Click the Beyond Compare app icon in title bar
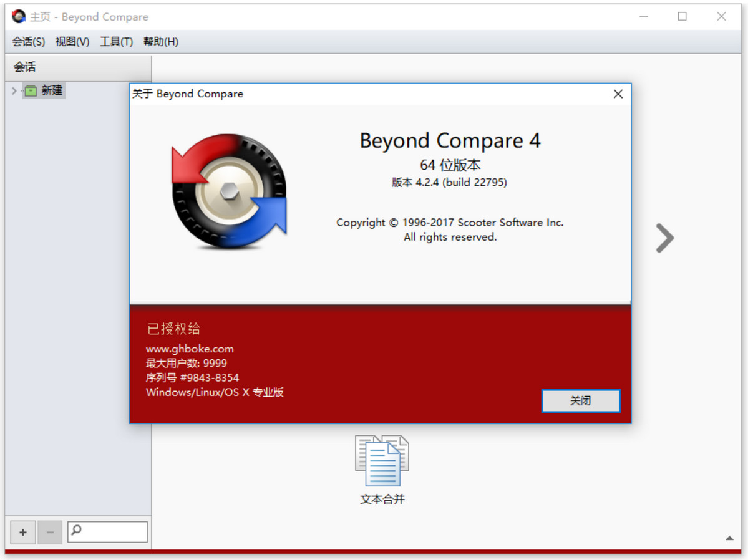Screen dimensions: 748x560 click(19, 17)
